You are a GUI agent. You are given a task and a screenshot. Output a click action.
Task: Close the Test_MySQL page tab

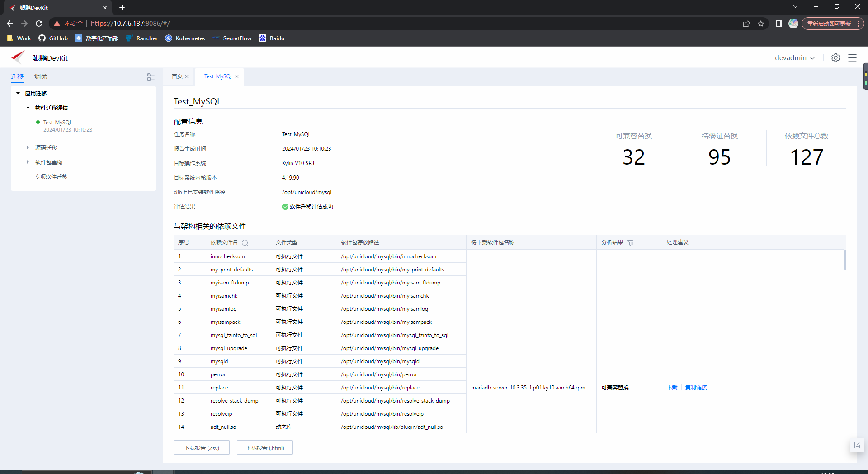click(x=237, y=76)
